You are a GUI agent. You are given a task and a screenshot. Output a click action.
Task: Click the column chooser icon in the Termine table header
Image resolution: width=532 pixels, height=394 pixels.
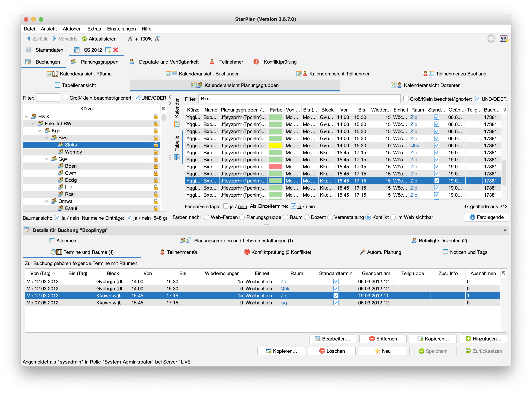tap(504, 273)
